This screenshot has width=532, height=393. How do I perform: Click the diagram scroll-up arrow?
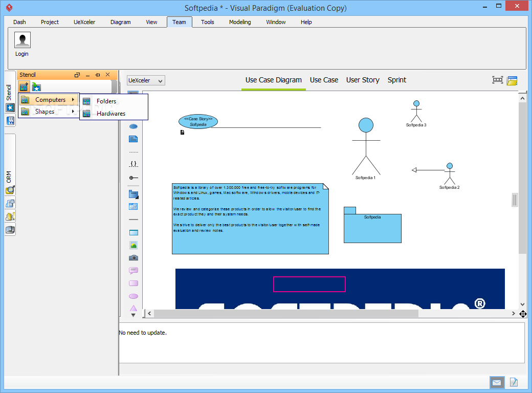[x=522, y=98]
